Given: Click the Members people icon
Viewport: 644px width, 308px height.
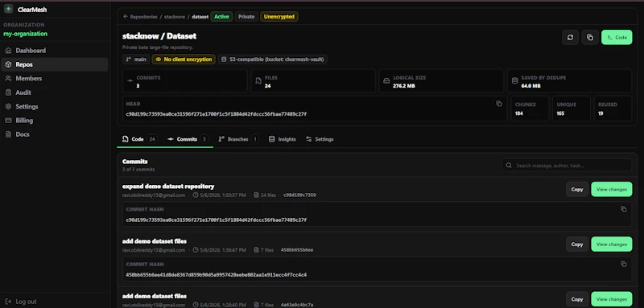Looking at the screenshot, I should [8, 78].
